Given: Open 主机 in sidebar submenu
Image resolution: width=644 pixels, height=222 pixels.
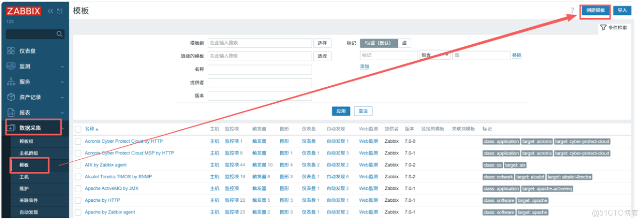Looking at the screenshot, I should pos(24,177).
